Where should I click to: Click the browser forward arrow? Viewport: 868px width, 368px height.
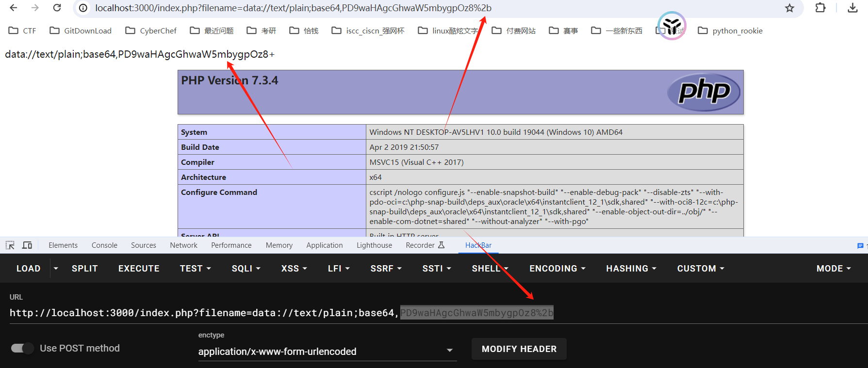point(35,8)
